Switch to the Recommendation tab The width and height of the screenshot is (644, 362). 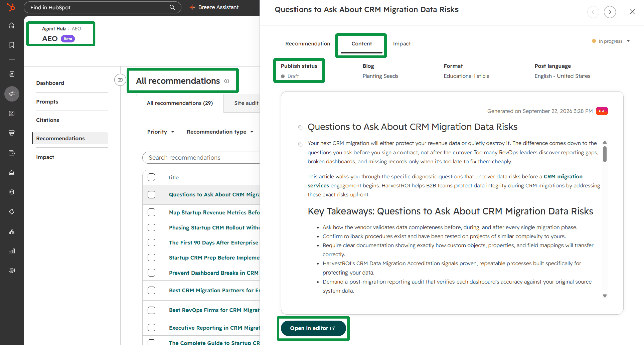pyautogui.click(x=308, y=44)
